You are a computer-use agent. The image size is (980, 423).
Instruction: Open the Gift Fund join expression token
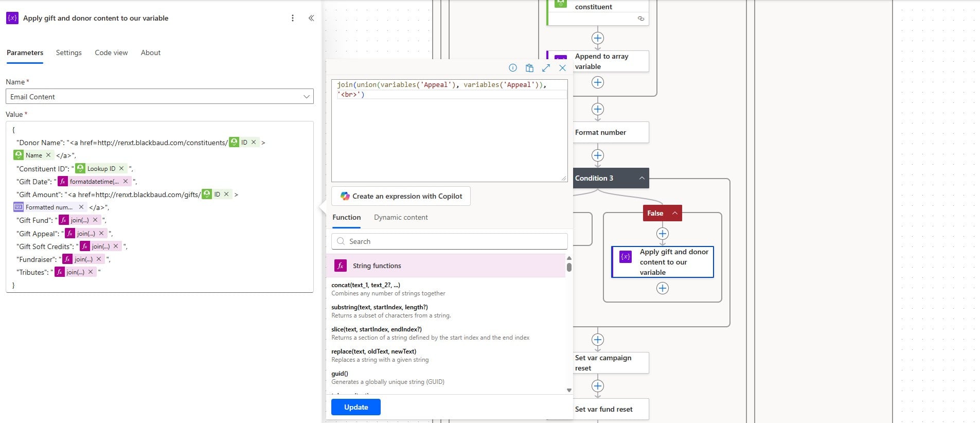click(80, 220)
